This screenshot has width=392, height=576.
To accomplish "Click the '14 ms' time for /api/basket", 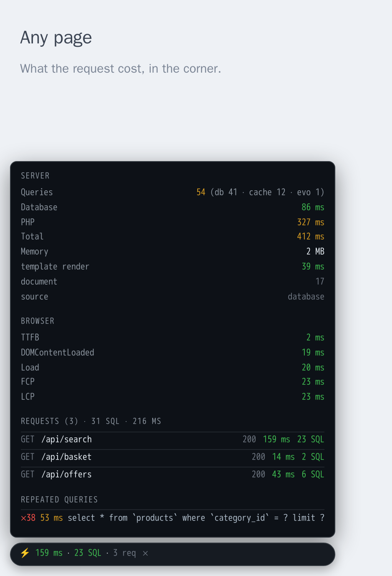I will pos(284,457).
